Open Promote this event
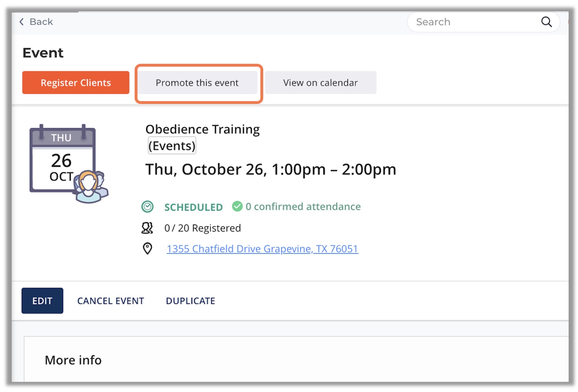The image size is (578, 392). [x=197, y=83]
